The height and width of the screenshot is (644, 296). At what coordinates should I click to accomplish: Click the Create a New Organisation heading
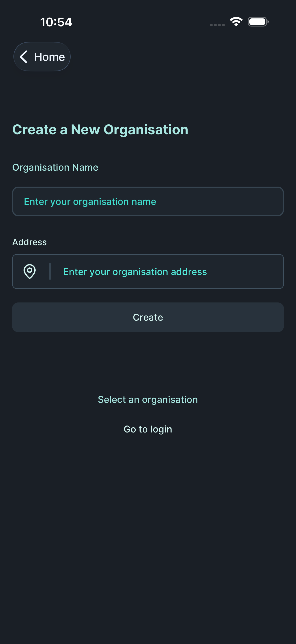coord(100,129)
